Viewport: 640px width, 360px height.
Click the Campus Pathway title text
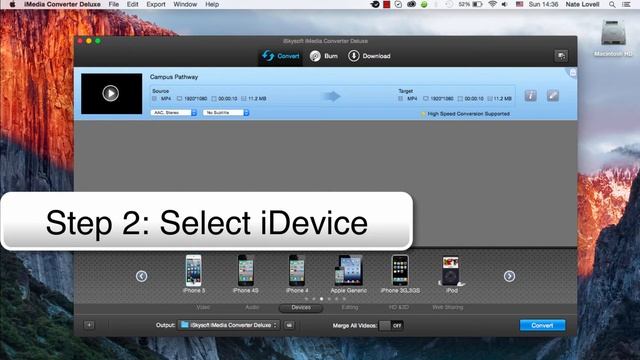(x=174, y=77)
